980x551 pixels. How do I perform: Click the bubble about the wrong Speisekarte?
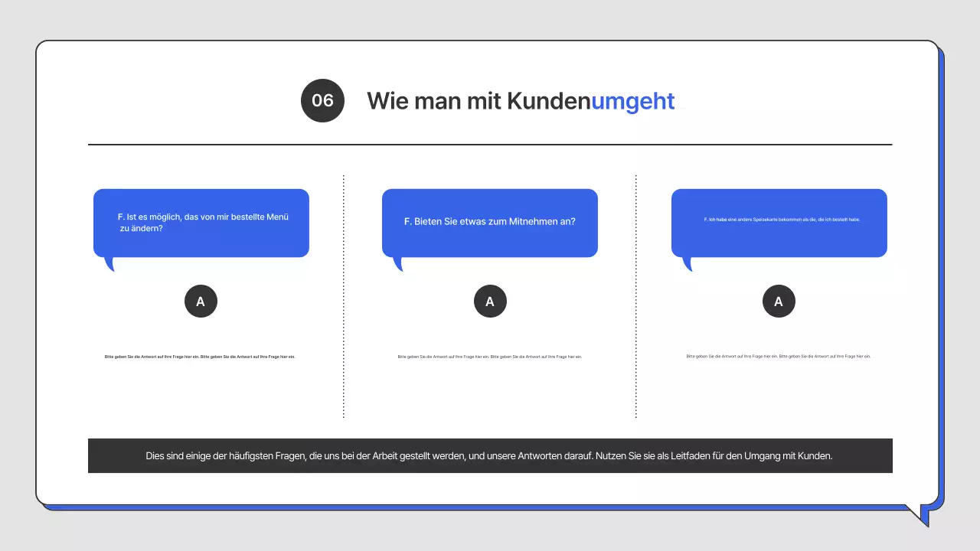pyautogui.click(x=779, y=222)
